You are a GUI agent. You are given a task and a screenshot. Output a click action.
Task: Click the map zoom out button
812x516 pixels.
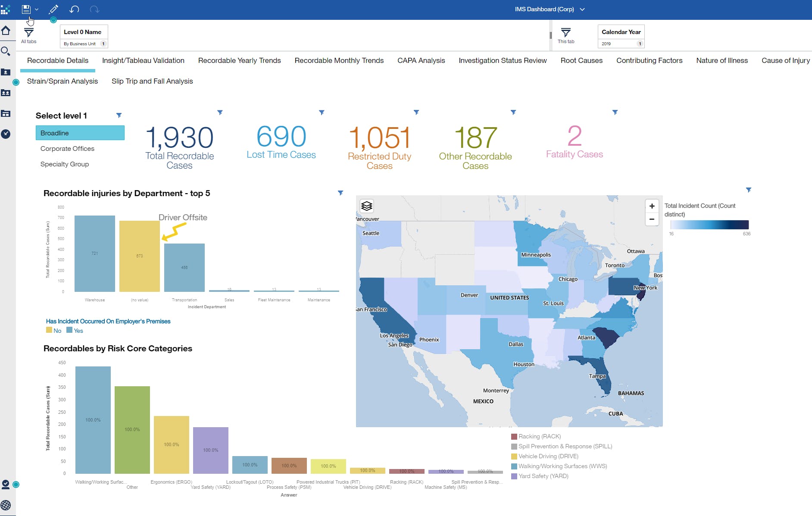(x=652, y=219)
